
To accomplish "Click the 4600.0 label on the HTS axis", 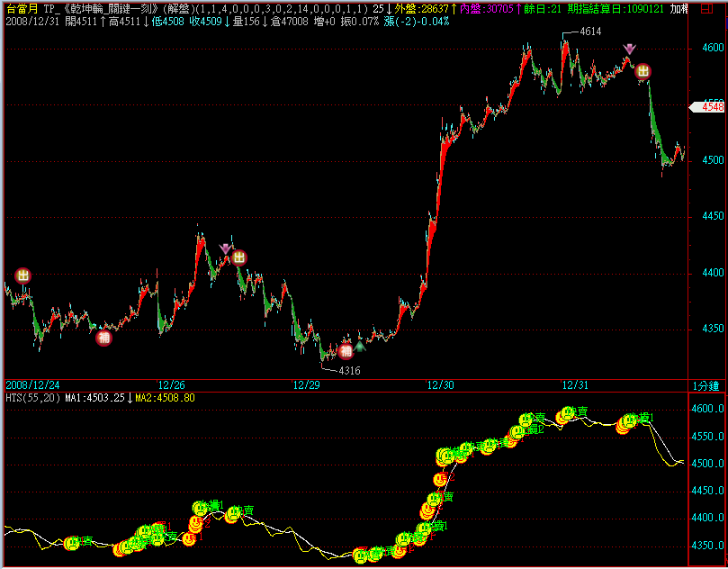I will click(x=707, y=409).
